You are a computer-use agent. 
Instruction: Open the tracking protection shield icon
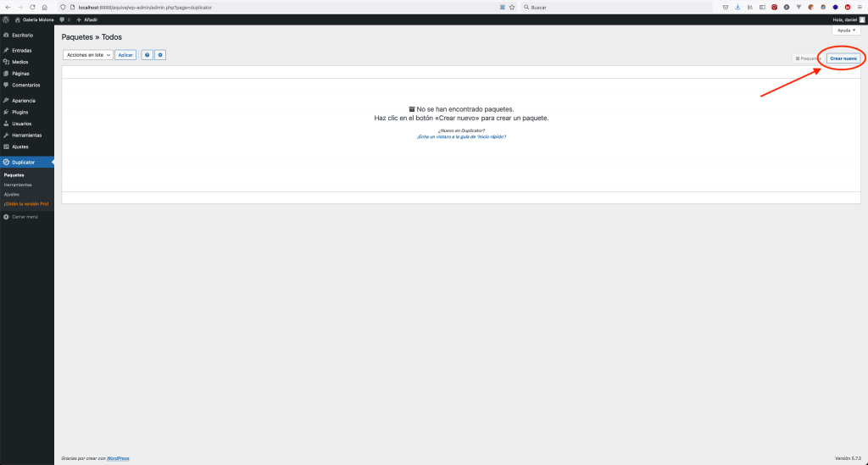(63, 7)
